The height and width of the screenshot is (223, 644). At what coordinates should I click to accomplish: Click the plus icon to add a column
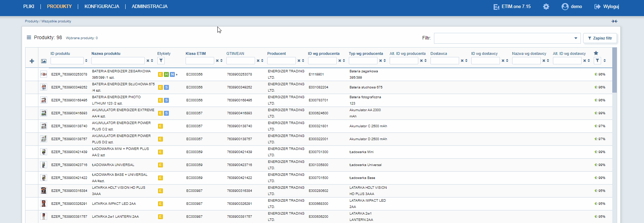pos(32,61)
